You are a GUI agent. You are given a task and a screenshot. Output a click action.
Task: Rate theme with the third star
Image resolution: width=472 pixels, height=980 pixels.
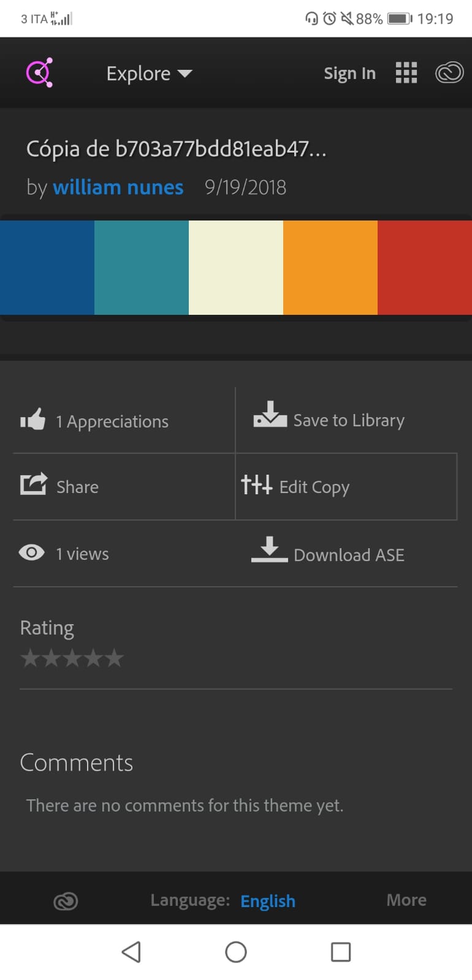click(x=72, y=658)
